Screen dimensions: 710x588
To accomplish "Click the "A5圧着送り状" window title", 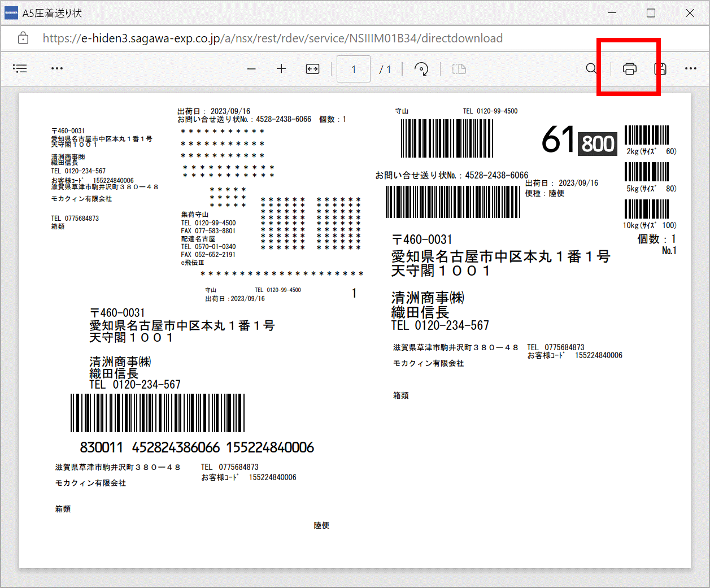I will (52, 13).
